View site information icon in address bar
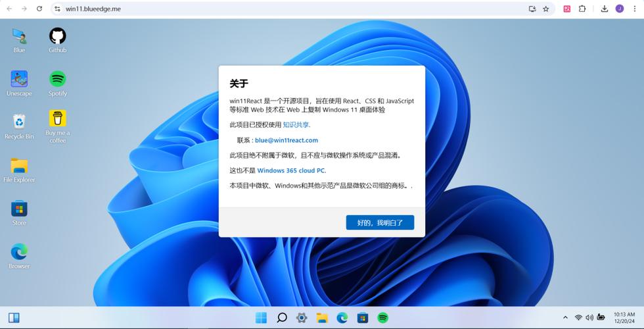This screenshot has width=644, height=329. (57, 9)
